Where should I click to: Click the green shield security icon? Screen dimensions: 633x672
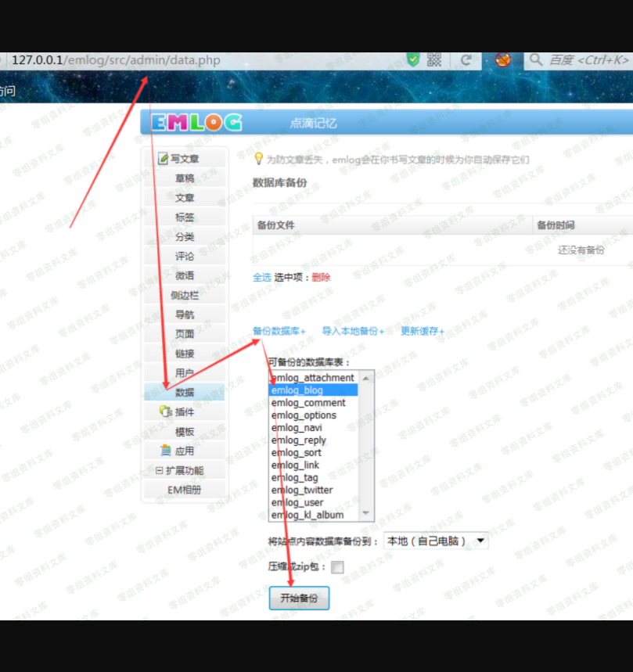coord(413,59)
